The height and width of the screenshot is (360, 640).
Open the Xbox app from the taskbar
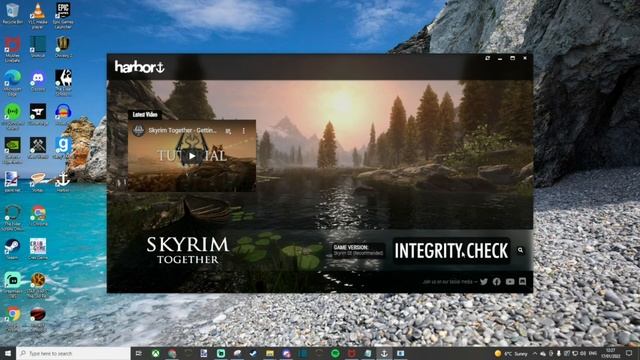(x=156, y=353)
